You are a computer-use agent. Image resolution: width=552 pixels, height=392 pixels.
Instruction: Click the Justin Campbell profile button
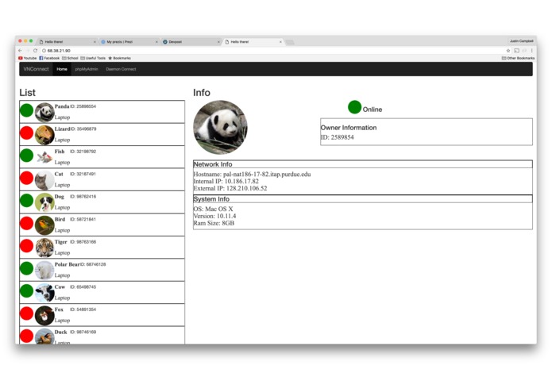tap(522, 41)
